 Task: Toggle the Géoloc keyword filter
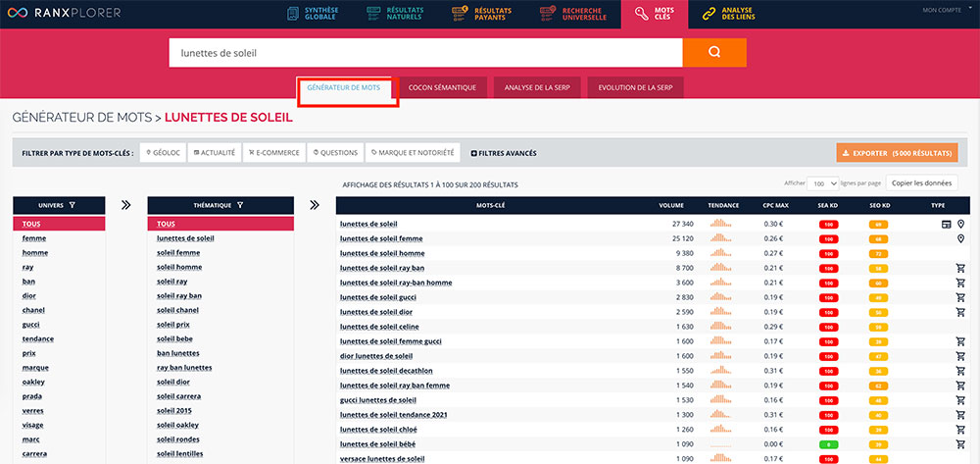pos(163,153)
